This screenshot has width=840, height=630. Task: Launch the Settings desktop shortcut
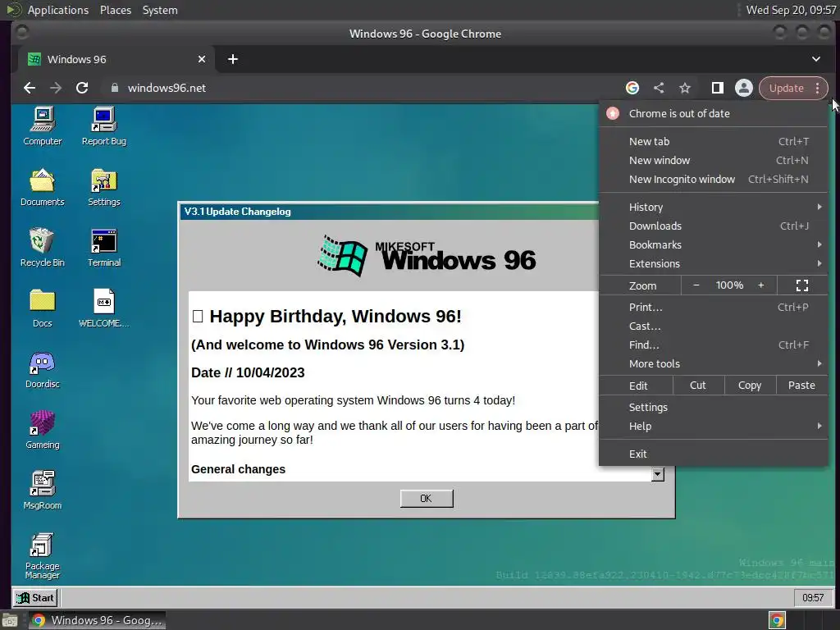(x=104, y=187)
